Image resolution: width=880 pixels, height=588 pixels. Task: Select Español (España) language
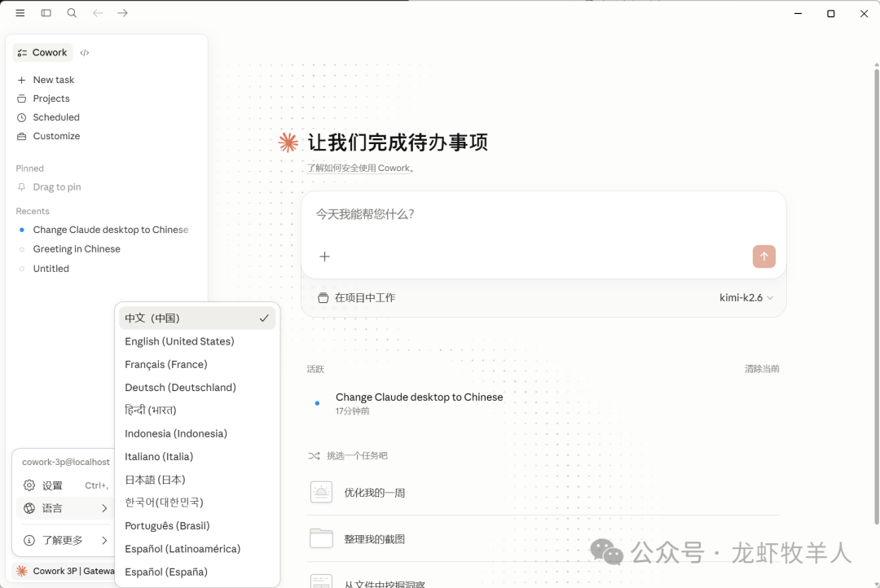coord(197,572)
